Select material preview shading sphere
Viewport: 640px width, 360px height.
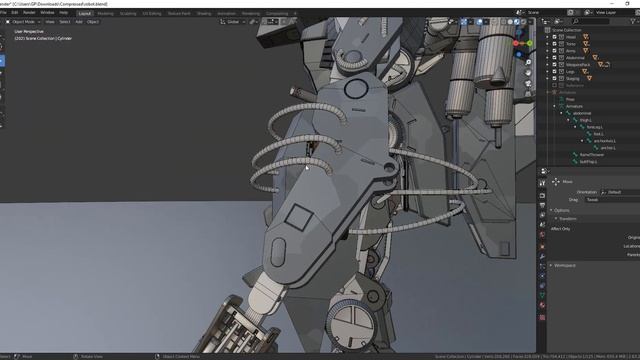click(517, 22)
